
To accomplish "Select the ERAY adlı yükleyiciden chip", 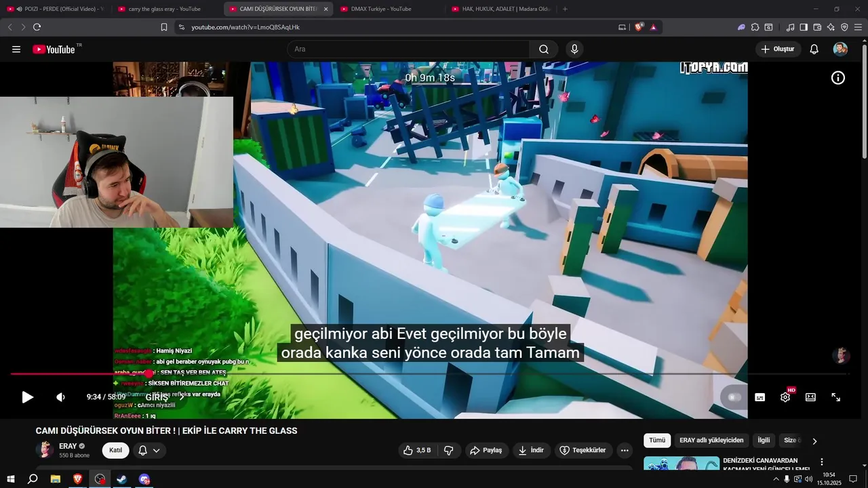I will (711, 441).
